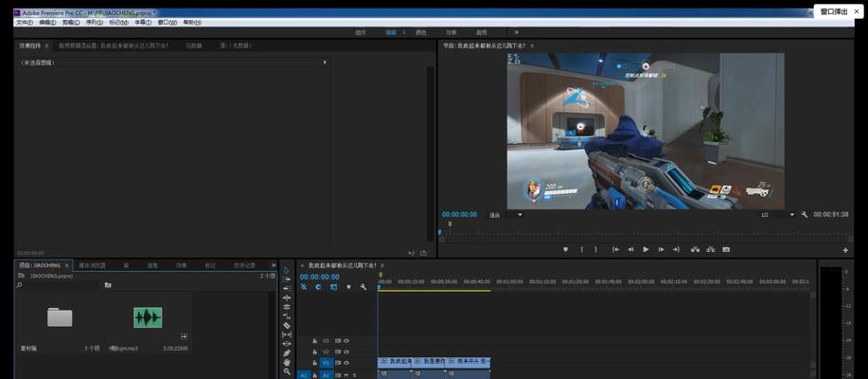Select the Ripple Edit tool
The height and width of the screenshot is (379, 868).
point(286,298)
